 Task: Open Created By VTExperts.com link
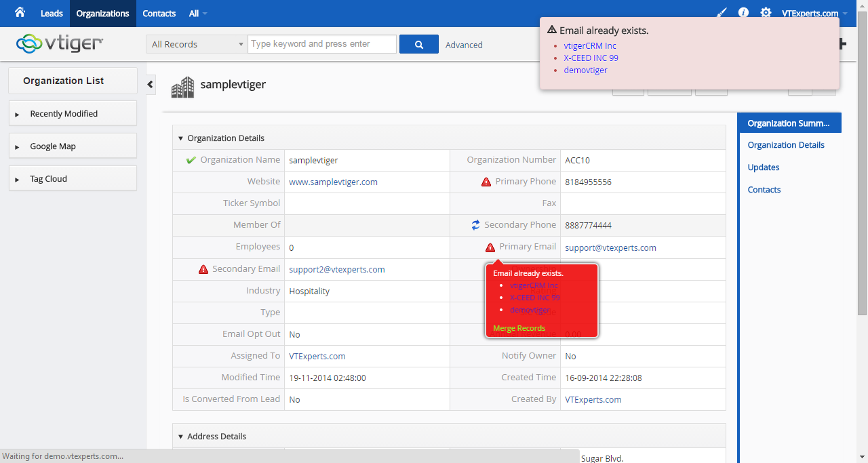(x=593, y=399)
